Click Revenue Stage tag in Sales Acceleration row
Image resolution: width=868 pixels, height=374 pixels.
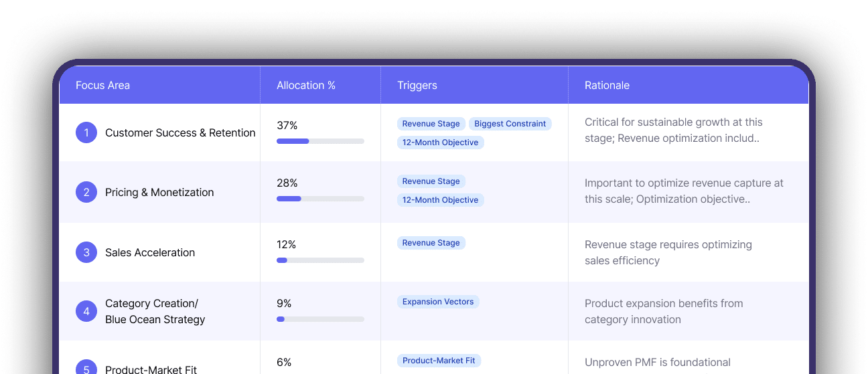(431, 243)
